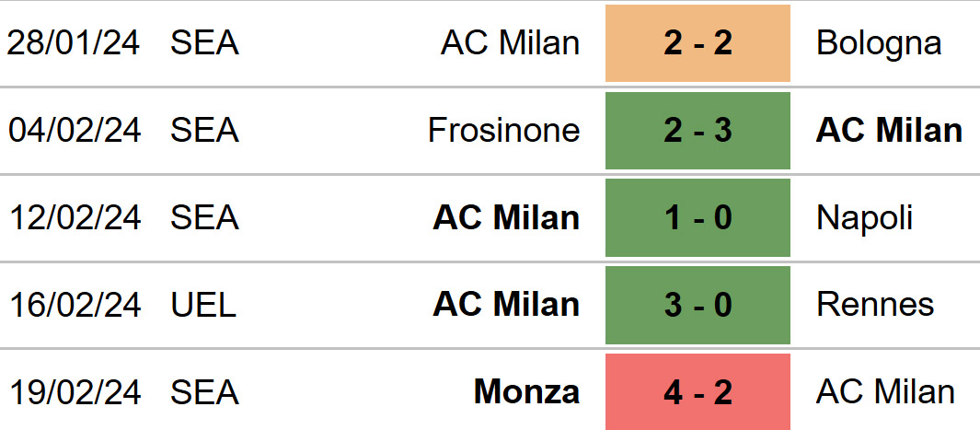Click the Napoli team name
The width and height of the screenshot is (980, 430).
[864, 219]
